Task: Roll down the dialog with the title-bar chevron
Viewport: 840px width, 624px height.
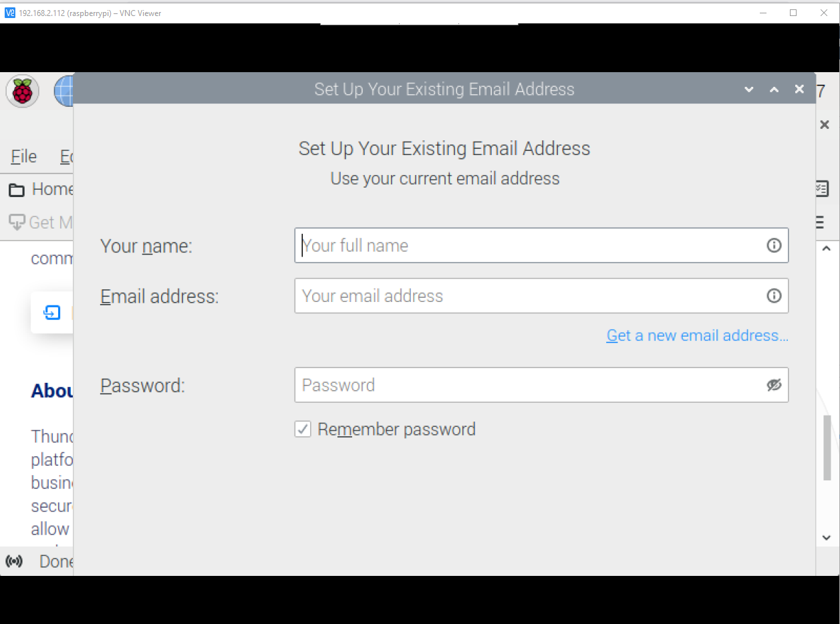Action: (x=749, y=90)
